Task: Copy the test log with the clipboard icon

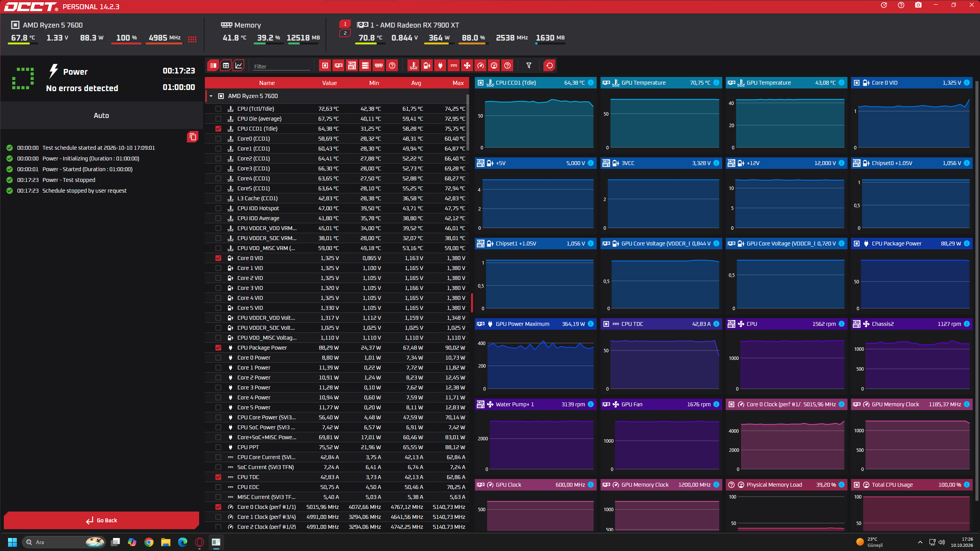Action: (x=193, y=137)
